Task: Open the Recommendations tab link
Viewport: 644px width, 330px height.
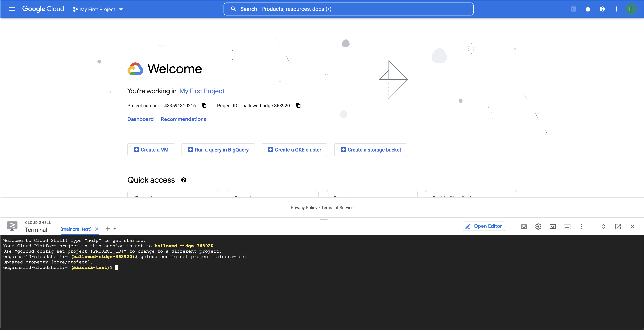Action: (183, 119)
